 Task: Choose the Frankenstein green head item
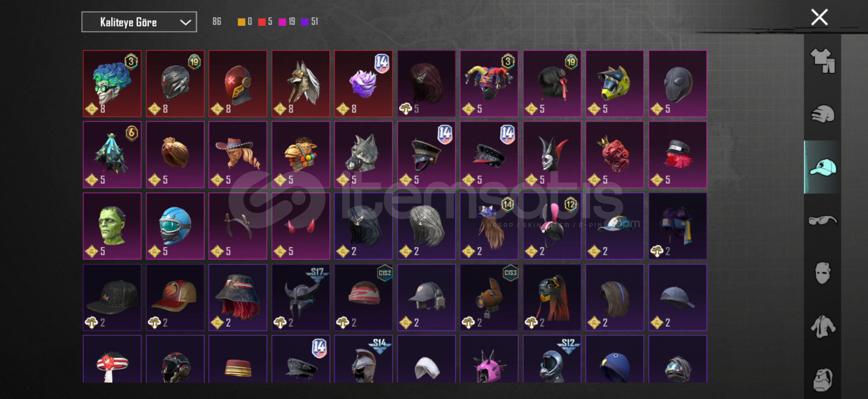coord(112,226)
